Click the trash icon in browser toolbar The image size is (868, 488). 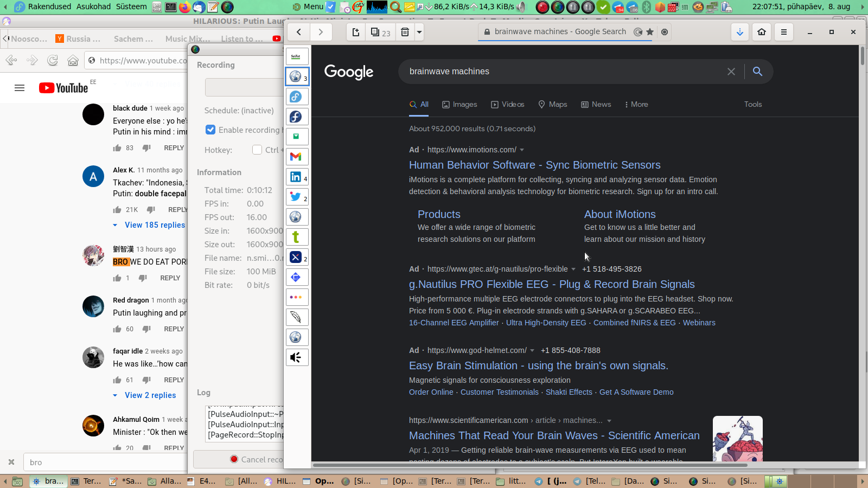(405, 32)
